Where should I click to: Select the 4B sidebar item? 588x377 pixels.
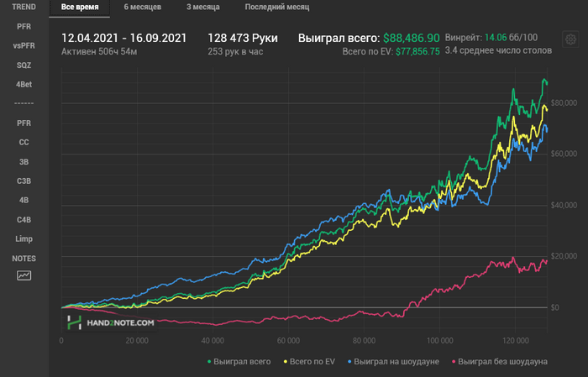coord(24,200)
